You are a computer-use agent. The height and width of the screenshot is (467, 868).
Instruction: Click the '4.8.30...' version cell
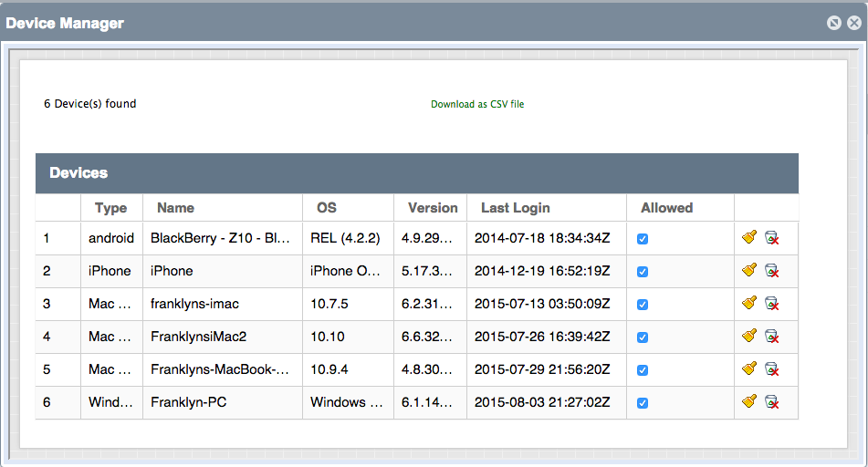430,369
